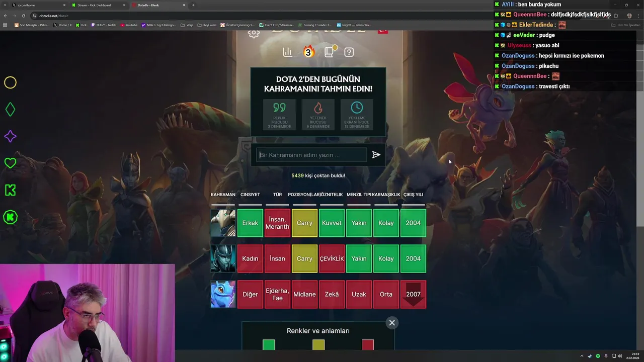Open the KeyGivers bookmark folder
Viewport: 644px width, 362px height.
pyautogui.click(x=206, y=25)
